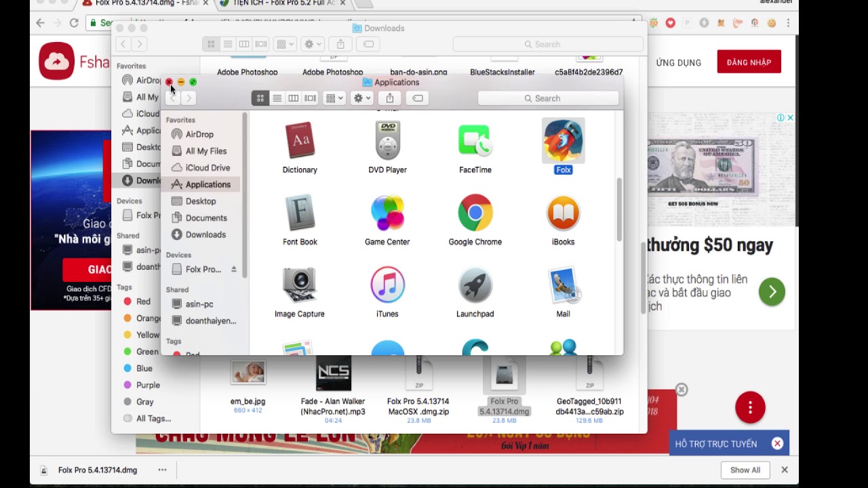Open the arrange dropdown in Applications window
Screen dimensions: 868x488
point(334,98)
